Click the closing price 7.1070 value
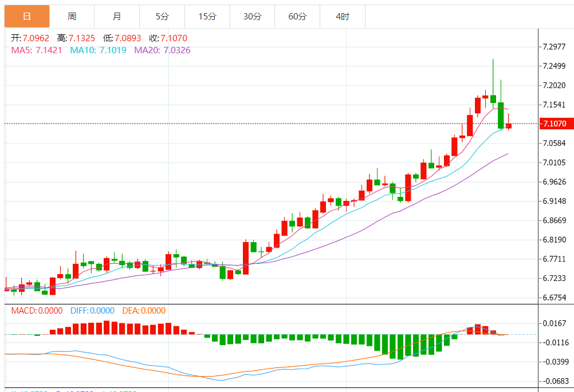The image size is (574, 392). click(x=174, y=38)
